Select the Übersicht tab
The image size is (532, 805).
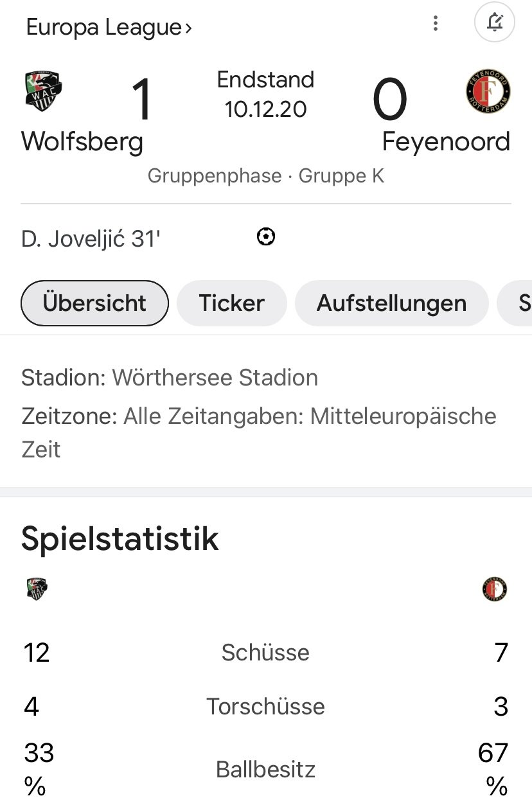click(x=94, y=303)
